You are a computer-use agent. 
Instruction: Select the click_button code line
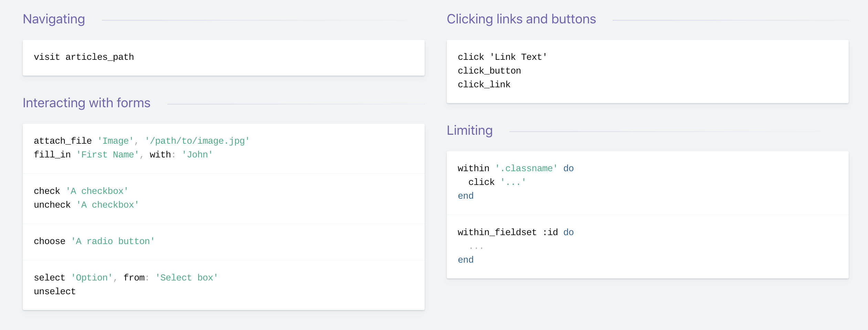coord(489,71)
